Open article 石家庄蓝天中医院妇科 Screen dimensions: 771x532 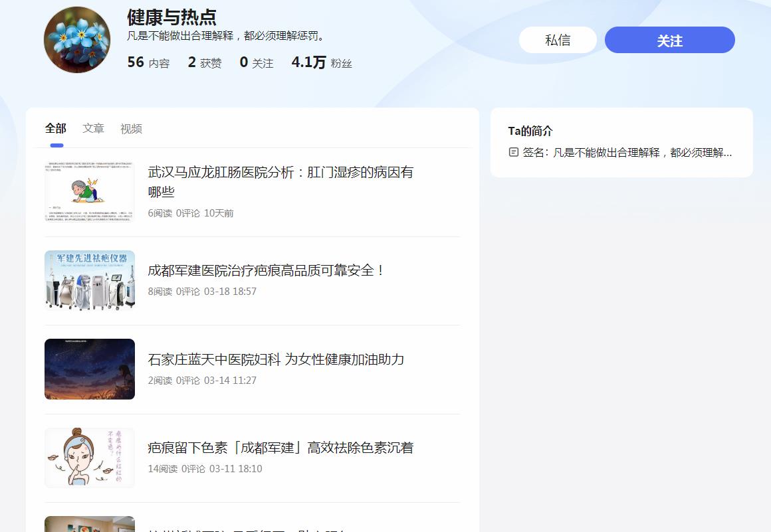(276, 359)
